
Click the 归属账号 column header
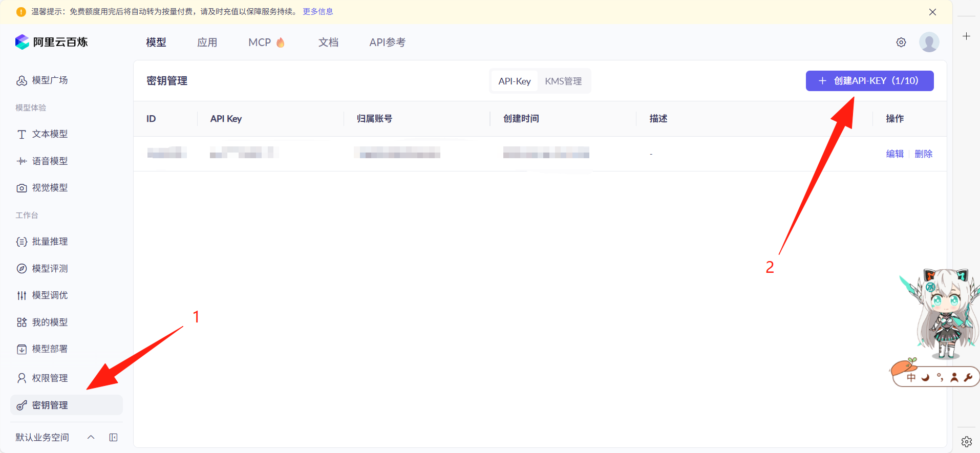[x=374, y=119]
